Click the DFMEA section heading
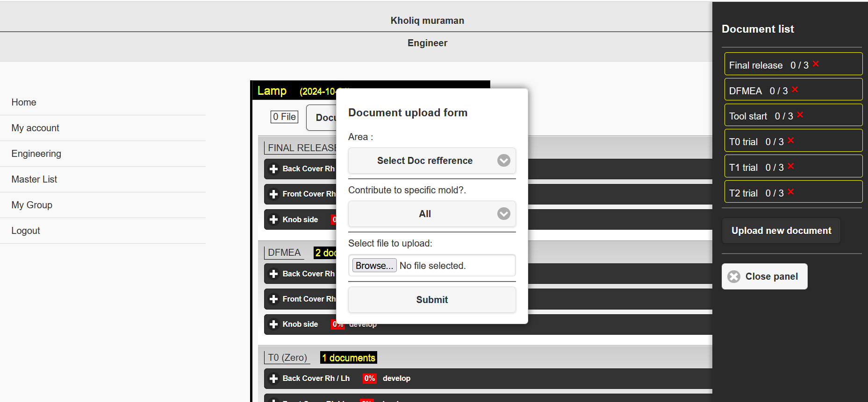Screen dimensions: 868x402 point(284,253)
